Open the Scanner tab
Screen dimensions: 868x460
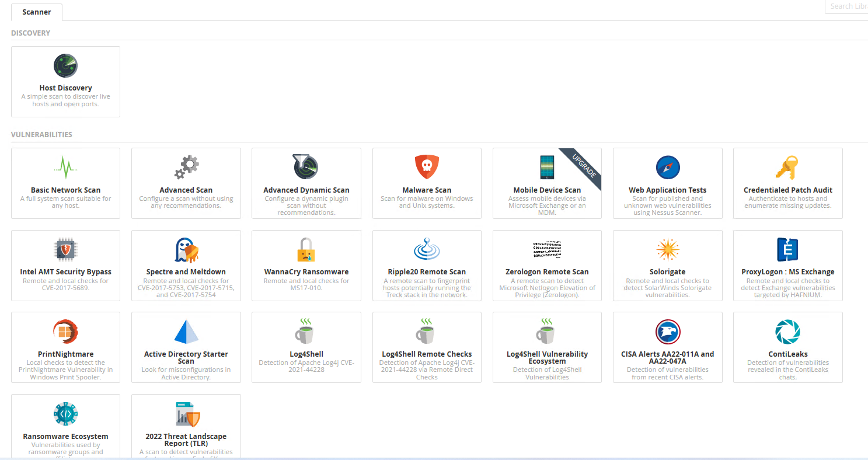[x=37, y=12]
